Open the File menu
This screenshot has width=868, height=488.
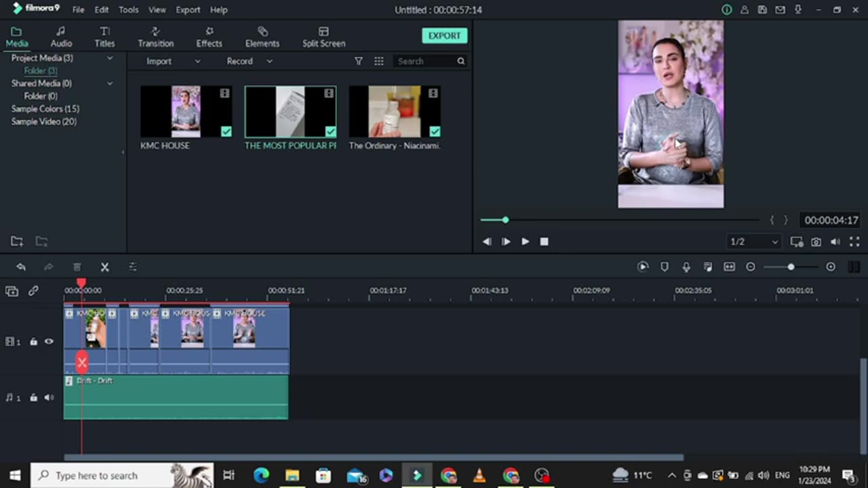click(x=79, y=10)
